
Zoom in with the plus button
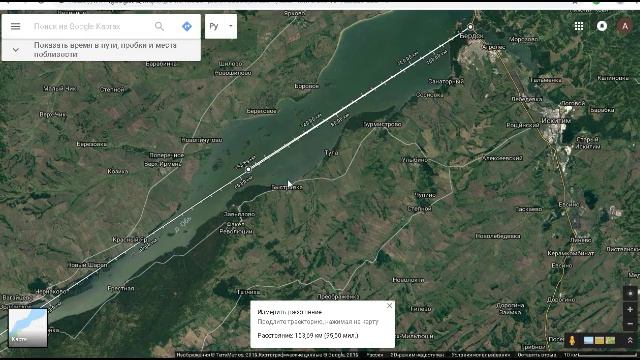point(630,309)
